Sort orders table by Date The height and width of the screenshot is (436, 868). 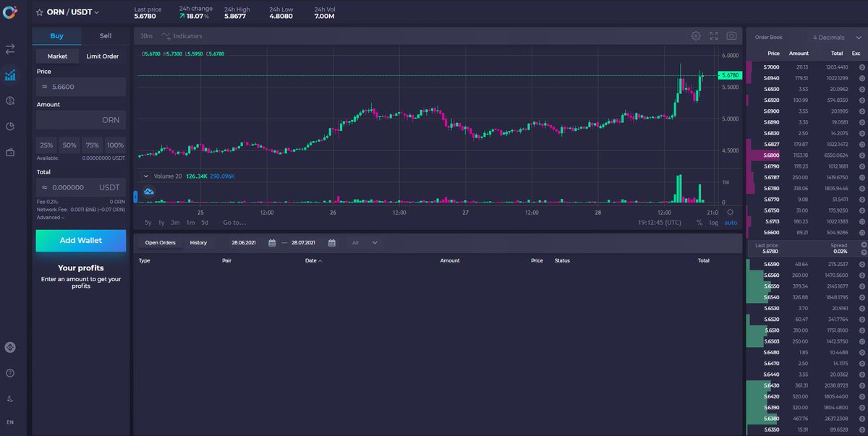click(313, 260)
